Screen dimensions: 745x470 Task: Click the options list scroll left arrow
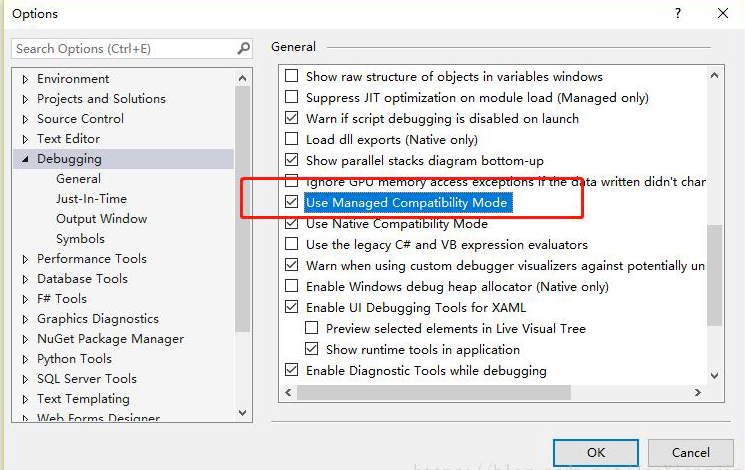[x=288, y=393]
